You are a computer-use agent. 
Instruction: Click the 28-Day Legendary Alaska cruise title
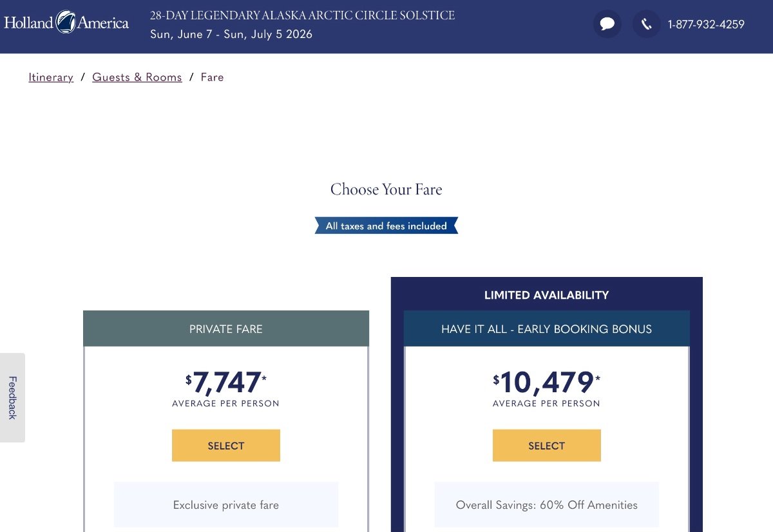(303, 15)
